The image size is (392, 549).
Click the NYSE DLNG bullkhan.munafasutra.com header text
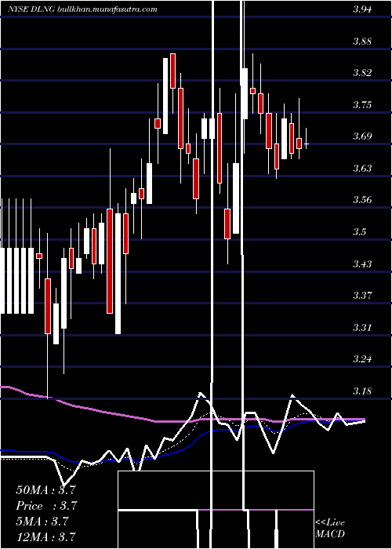[82, 9]
